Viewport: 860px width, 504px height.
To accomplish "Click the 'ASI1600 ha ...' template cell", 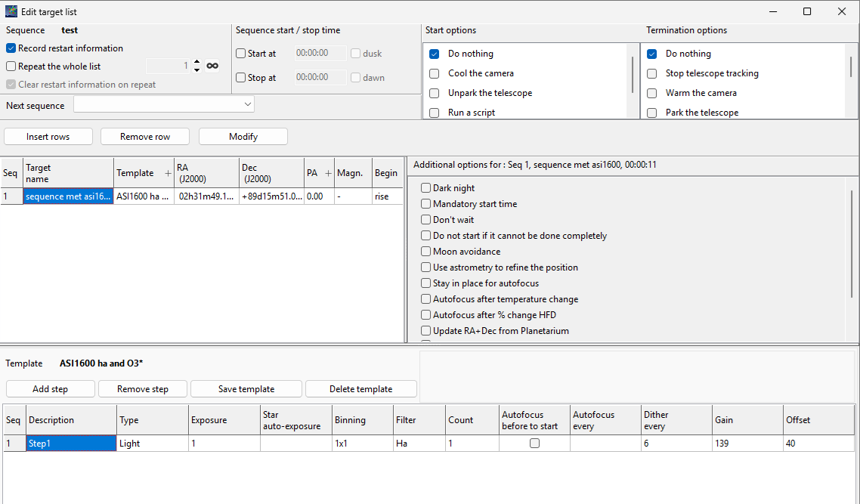I will pyautogui.click(x=144, y=196).
